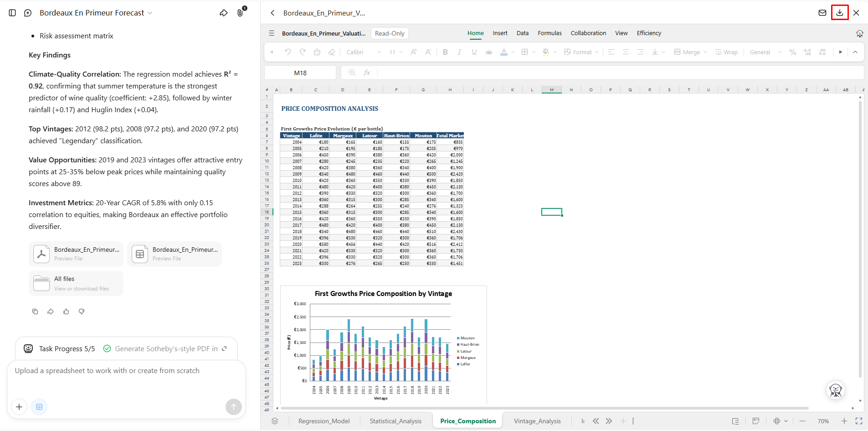Align text center
868x431 pixels.
tap(626, 52)
